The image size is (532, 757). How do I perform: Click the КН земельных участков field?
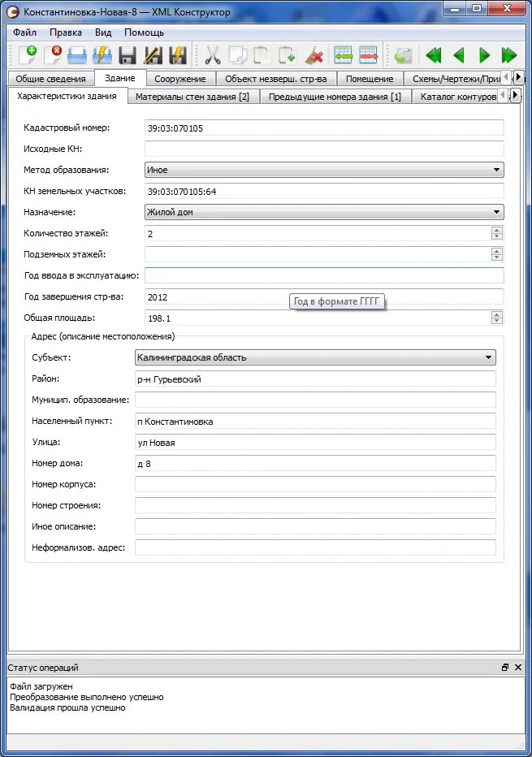[x=324, y=191]
